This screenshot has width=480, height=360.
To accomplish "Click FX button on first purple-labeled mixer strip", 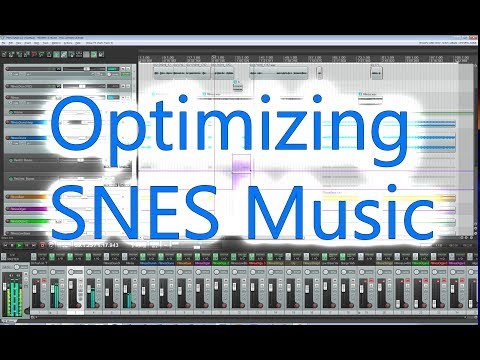I will 197,257.
